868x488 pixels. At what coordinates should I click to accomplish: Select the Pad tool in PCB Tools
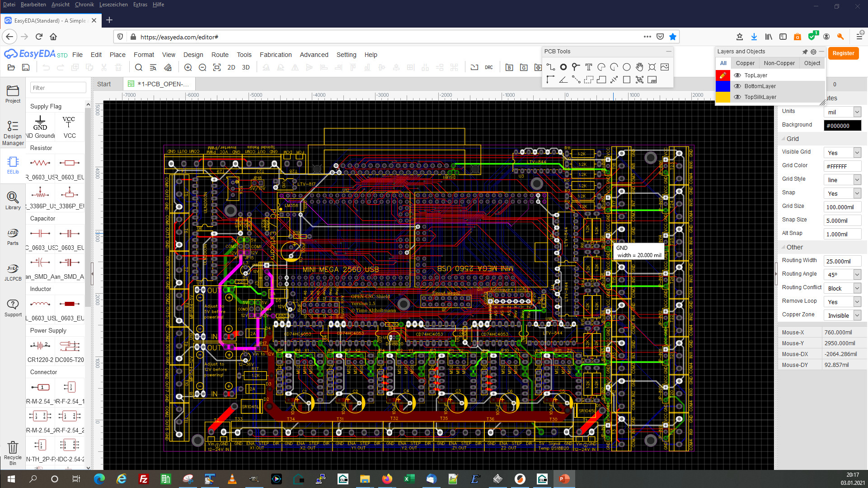tap(563, 67)
